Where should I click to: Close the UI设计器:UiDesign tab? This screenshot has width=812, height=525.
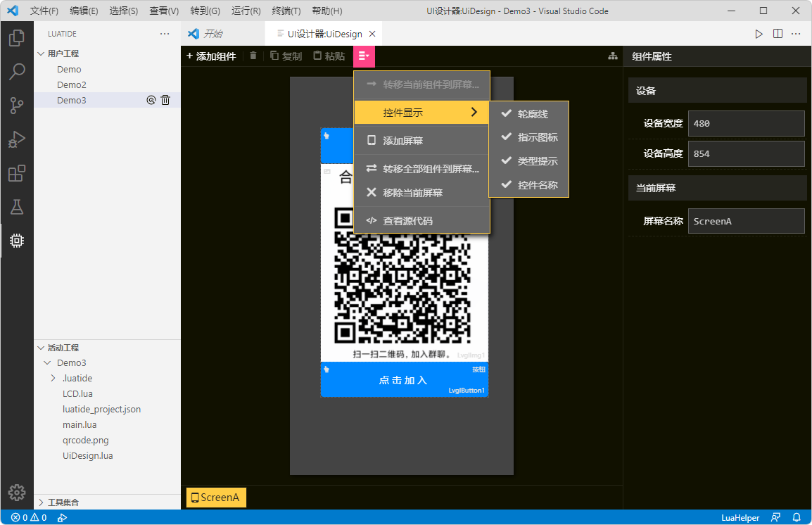pyautogui.click(x=372, y=34)
